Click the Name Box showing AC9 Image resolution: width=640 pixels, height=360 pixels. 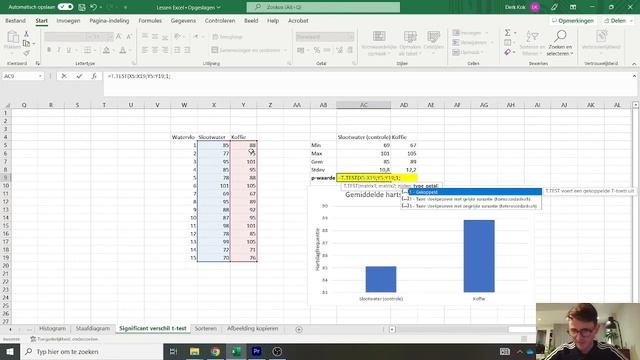click(20, 76)
